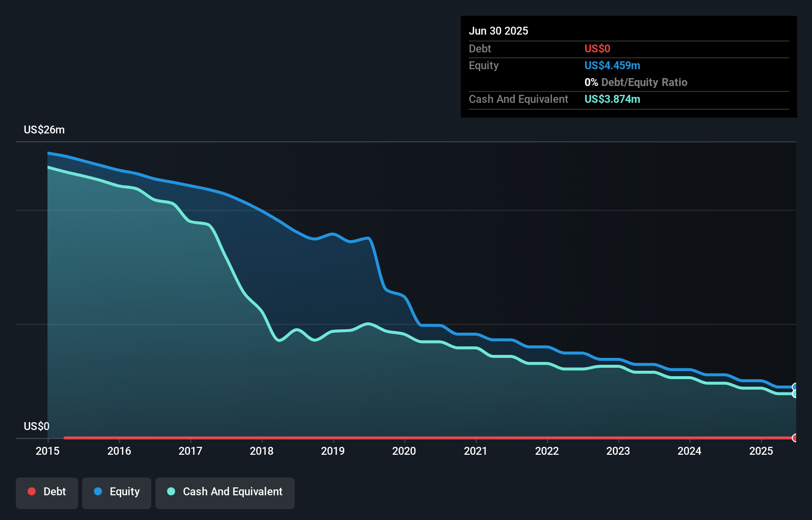Click the red Debt line along the bottom
The image size is (812, 520).
click(396, 438)
